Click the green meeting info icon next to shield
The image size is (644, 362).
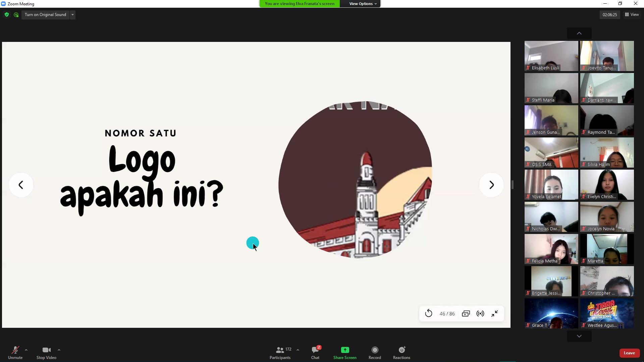tap(16, 15)
